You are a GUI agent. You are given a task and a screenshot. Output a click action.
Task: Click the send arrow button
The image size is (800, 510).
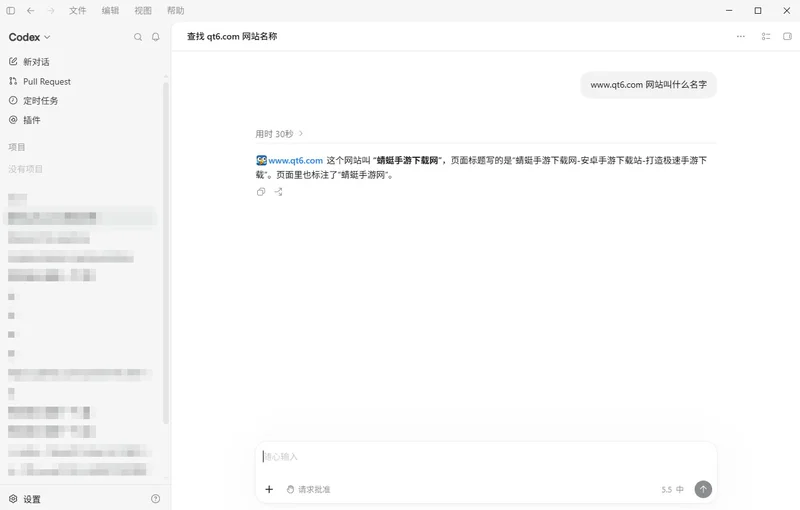pyautogui.click(x=703, y=489)
